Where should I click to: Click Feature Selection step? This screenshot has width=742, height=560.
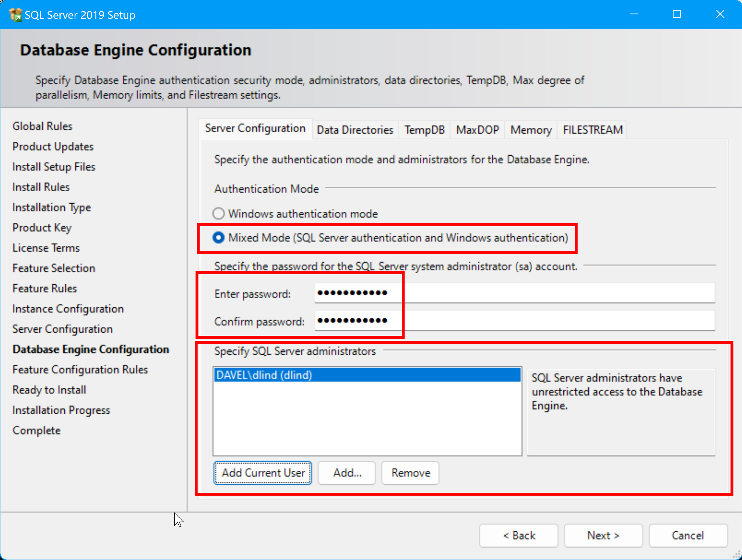54,268
